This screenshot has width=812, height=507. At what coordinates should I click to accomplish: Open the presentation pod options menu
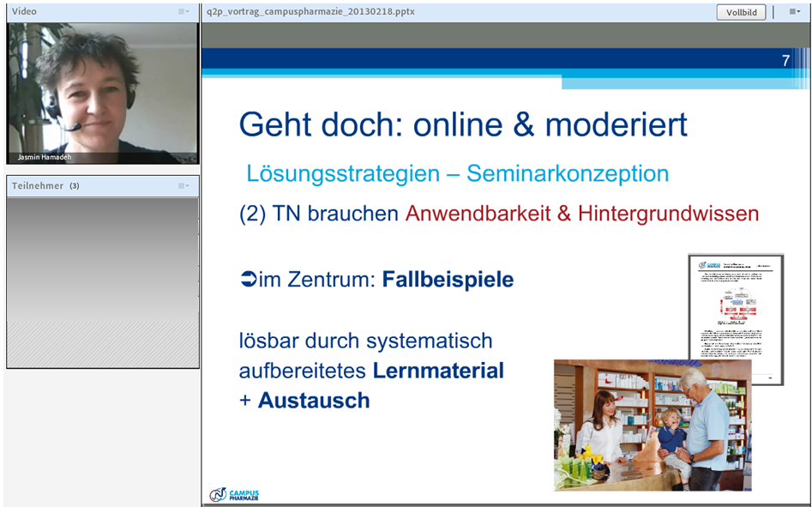pyautogui.click(x=794, y=11)
